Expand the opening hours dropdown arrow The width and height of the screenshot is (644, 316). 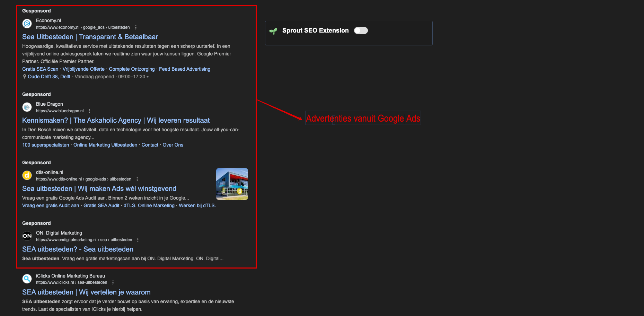[x=148, y=77]
